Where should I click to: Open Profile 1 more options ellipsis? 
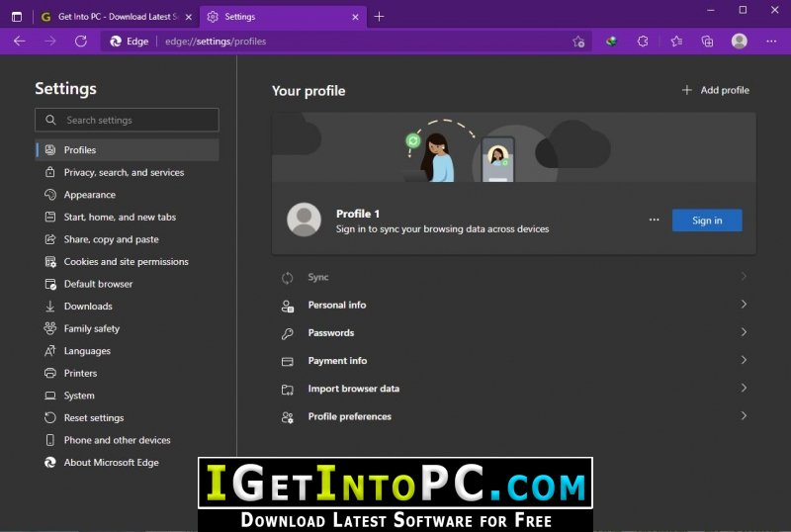click(654, 221)
